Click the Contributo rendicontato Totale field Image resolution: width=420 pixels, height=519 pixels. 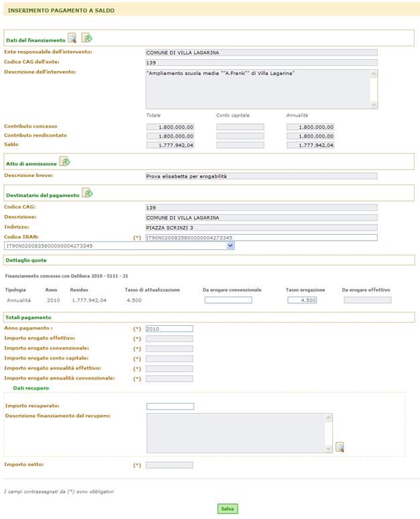click(x=170, y=136)
